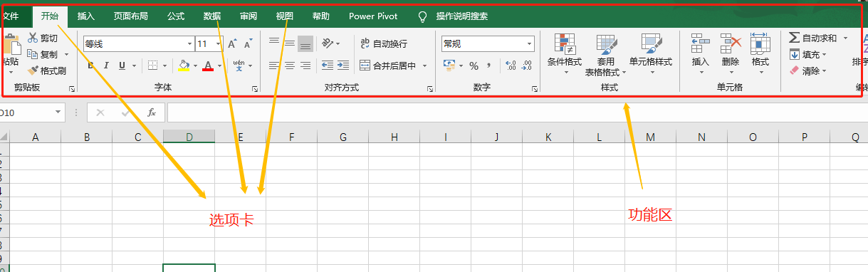
Task: Toggle Italic formatting
Action: coord(106,66)
